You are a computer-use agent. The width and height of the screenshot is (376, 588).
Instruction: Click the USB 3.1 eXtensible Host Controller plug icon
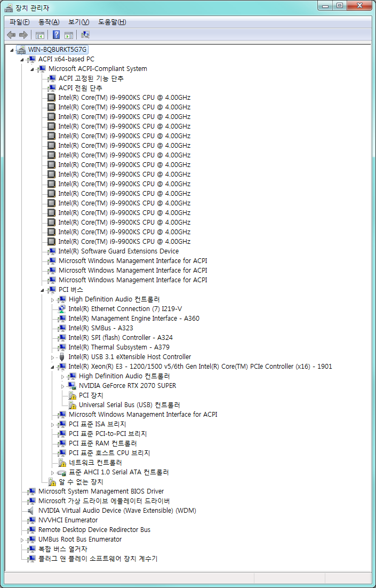(62, 357)
